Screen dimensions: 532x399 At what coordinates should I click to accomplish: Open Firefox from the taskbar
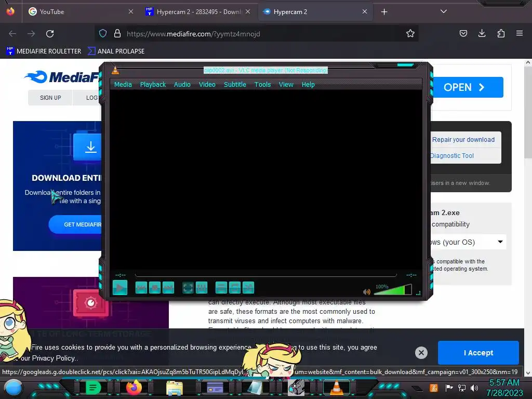134,388
